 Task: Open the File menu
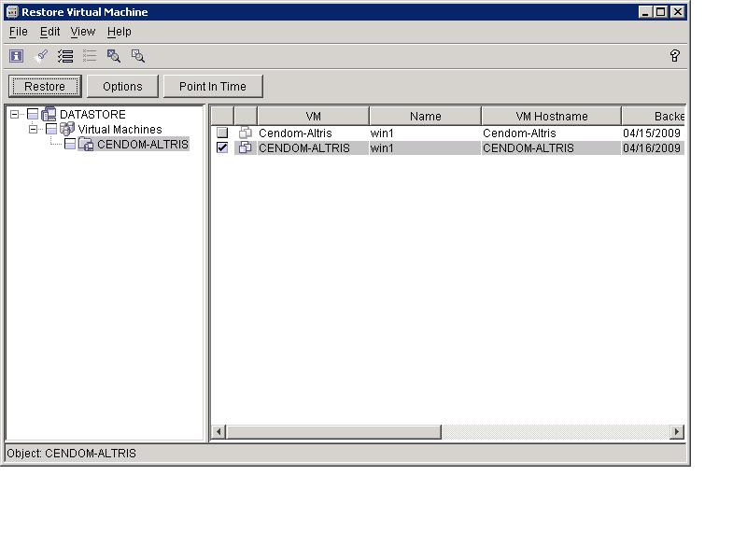pyautogui.click(x=18, y=31)
